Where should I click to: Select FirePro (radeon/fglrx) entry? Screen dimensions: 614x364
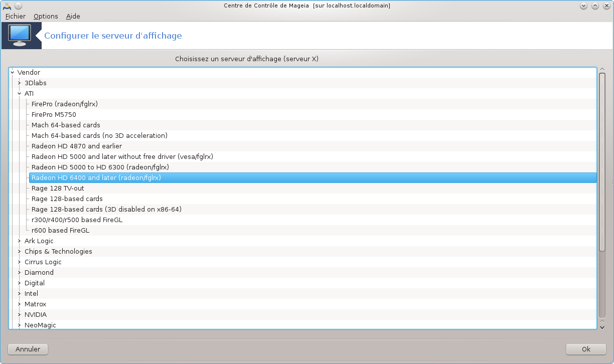(64, 104)
